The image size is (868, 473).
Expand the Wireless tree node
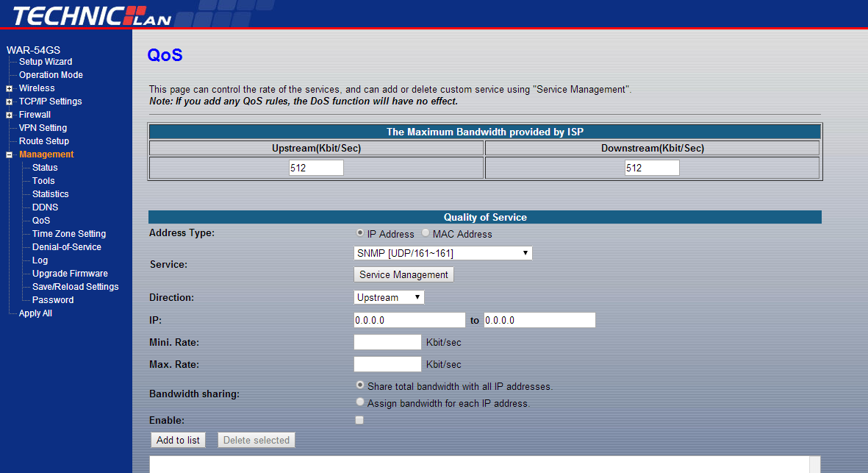click(x=9, y=88)
